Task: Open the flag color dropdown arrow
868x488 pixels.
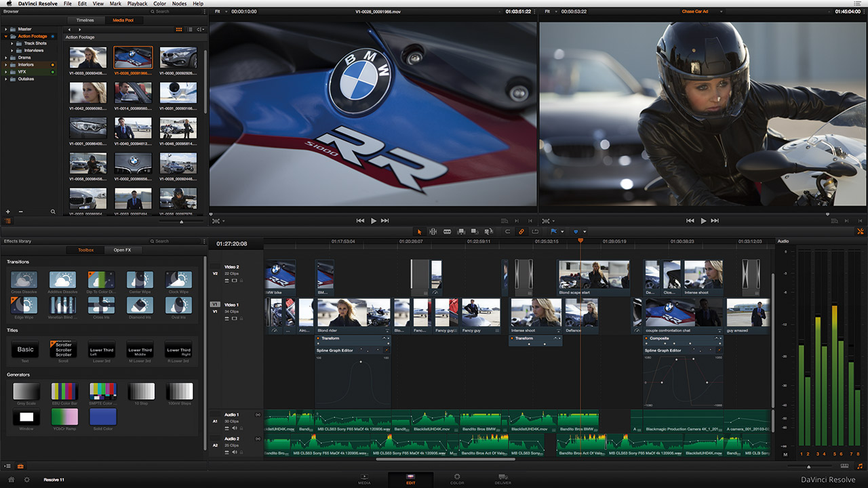Action: click(563, 232)
